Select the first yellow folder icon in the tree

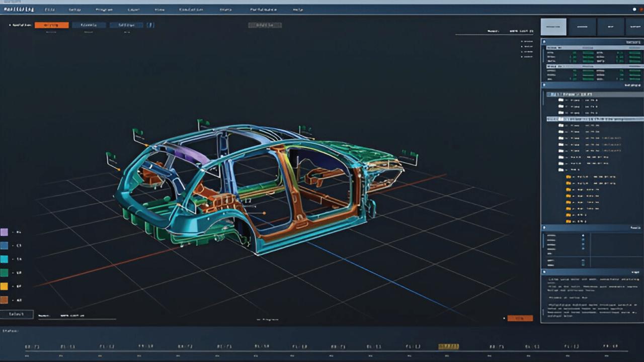coord(569,177)
